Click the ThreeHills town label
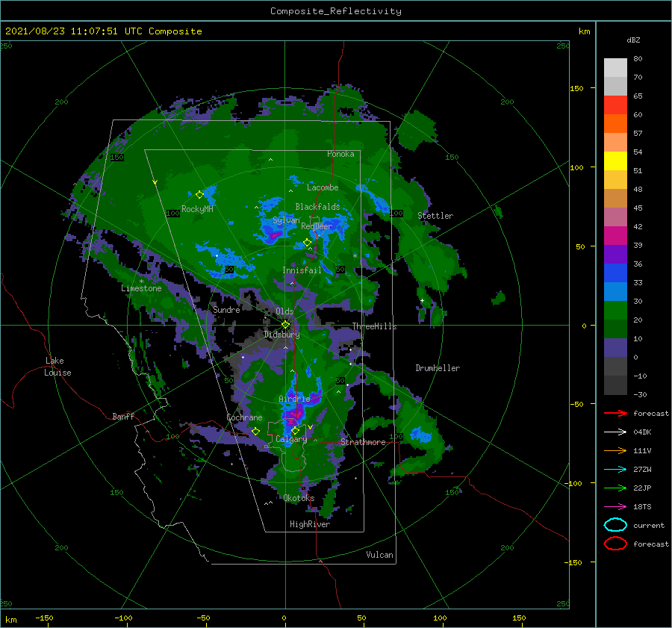Image resolution: width=672 pixels, height=628 pixels. (x=375, y=326)
